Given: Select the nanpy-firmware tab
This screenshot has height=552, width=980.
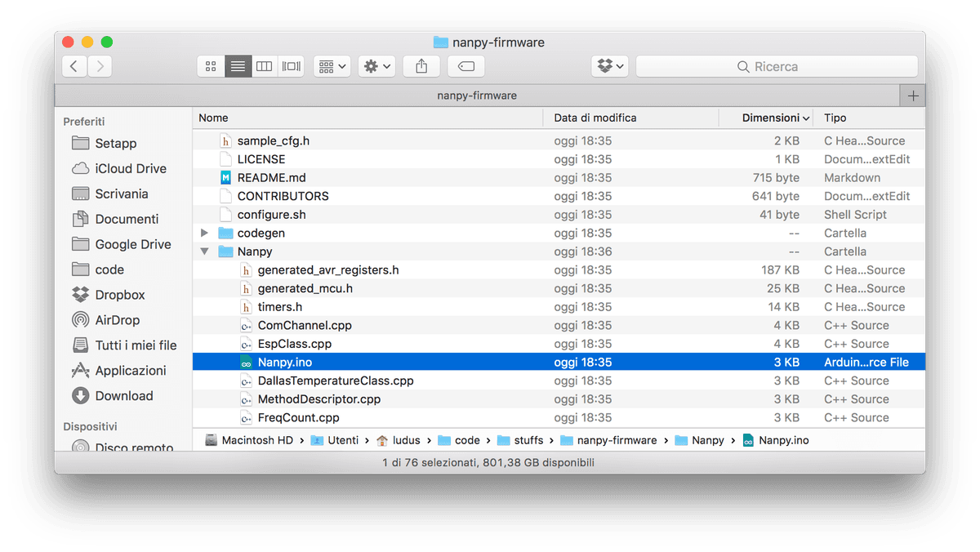Looking at the screenshot, I should [x=476, y=95].
